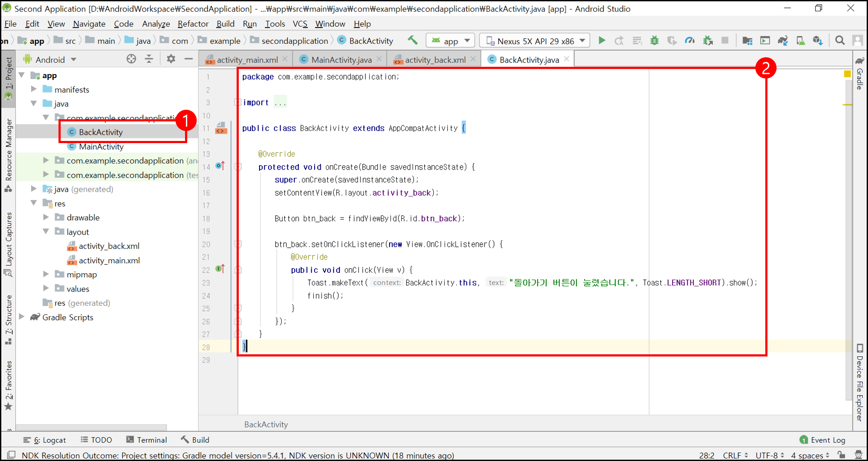Select activity_back.xml in layout folder

109,246
